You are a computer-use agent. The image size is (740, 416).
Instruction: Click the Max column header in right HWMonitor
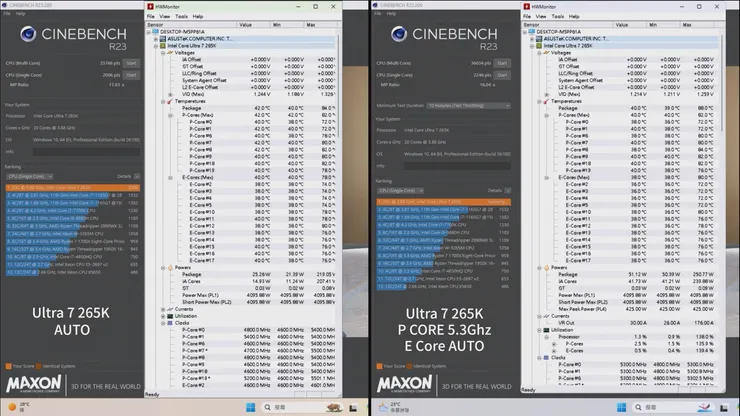click(699, 25)
